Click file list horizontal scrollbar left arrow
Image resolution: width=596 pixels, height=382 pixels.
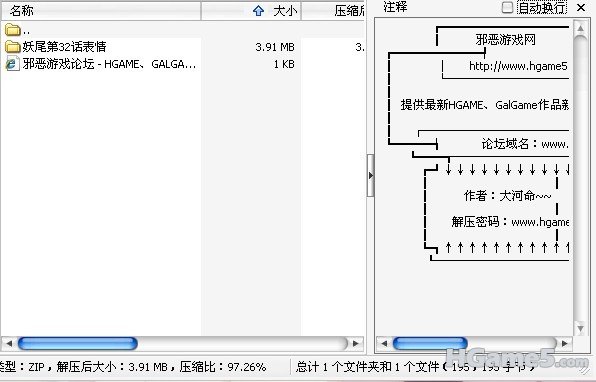[9, 343]
